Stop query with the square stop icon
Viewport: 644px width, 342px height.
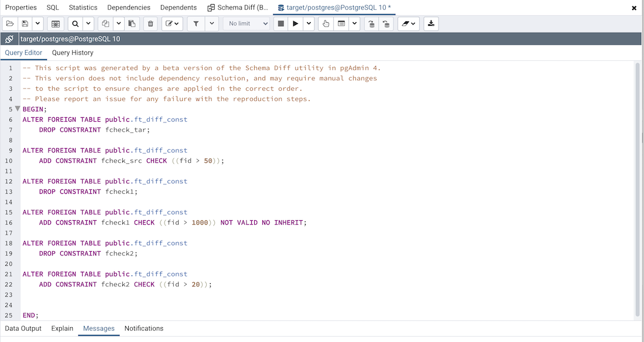pyautogui.click(x=281, y=24)
